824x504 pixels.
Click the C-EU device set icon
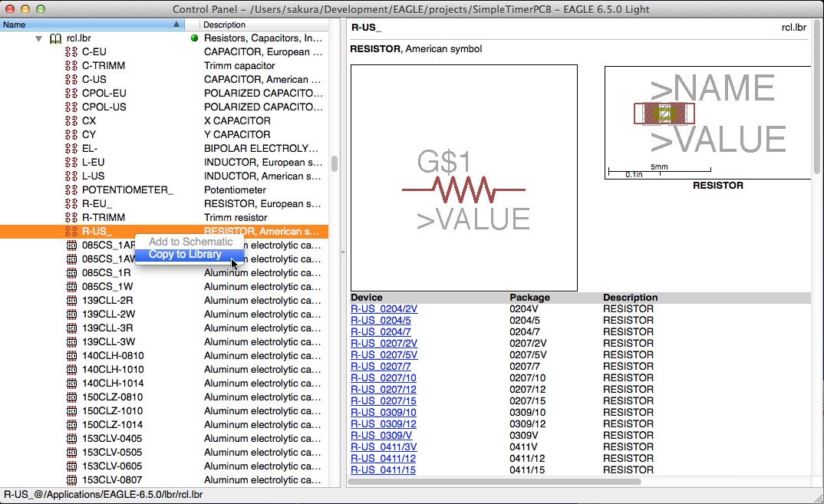pos(71,52)
